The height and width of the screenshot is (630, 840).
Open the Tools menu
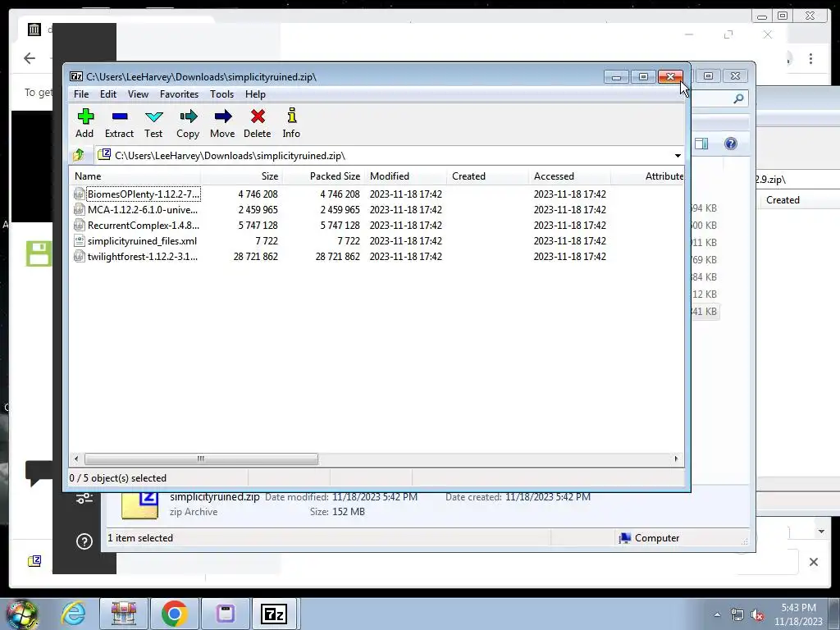pos(221,94)
